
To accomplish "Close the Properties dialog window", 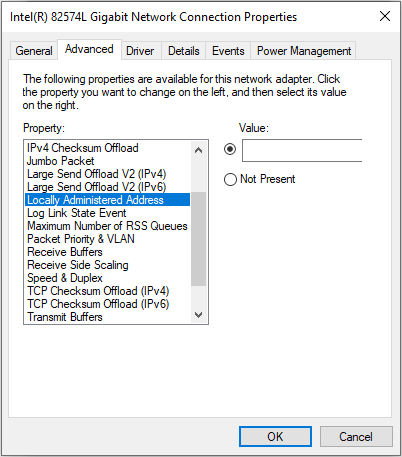I will tap(385, 16).
